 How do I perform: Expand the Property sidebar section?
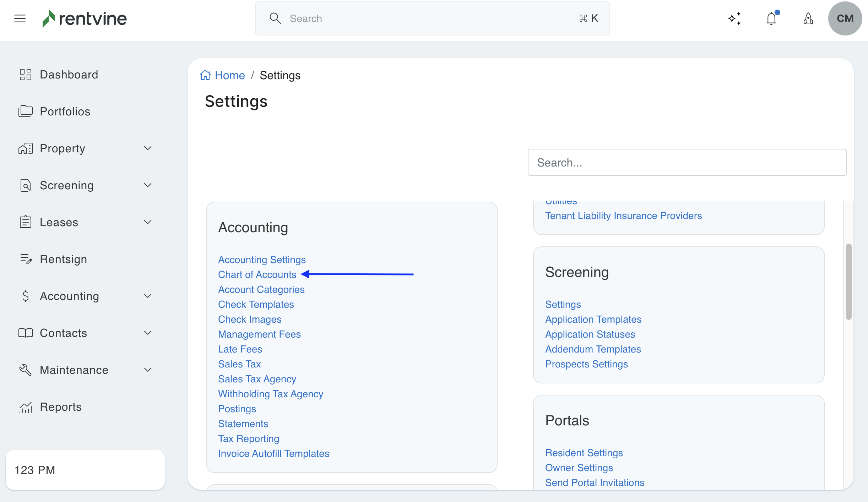pyautogui.click(x=148, y=148)
